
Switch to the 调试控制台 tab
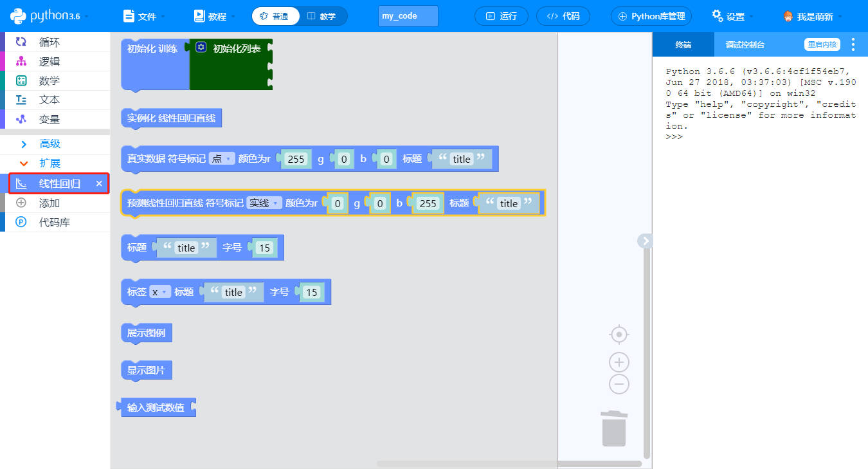tap(745, 44)
